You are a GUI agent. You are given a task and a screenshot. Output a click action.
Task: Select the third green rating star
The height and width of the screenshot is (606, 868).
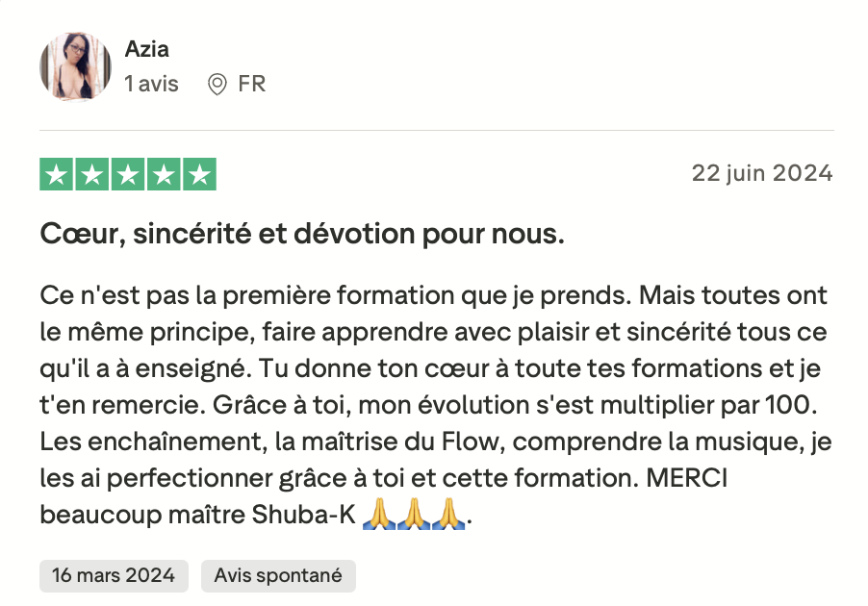[x=128, y=173]
